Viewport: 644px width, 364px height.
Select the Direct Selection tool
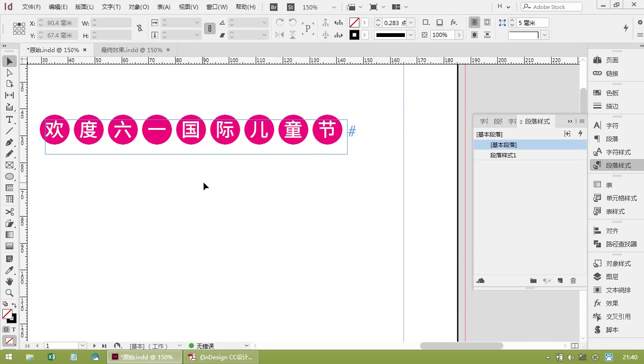point(9,73)
